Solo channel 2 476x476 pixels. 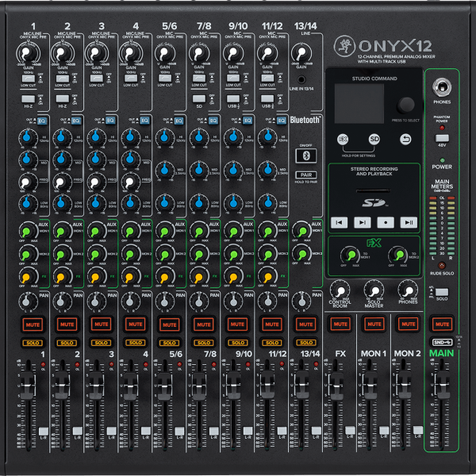pos(67,343)
